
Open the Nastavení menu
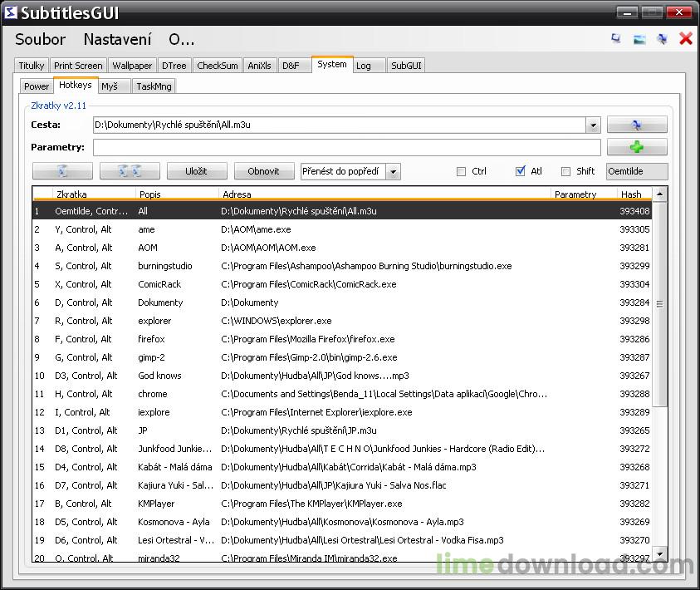[x=117, y=39]
